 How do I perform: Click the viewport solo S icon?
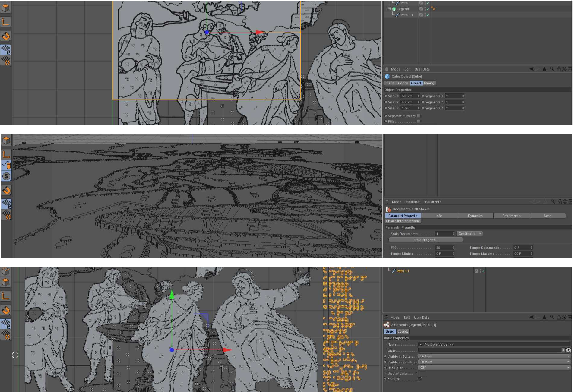click(x=6, y=176)
